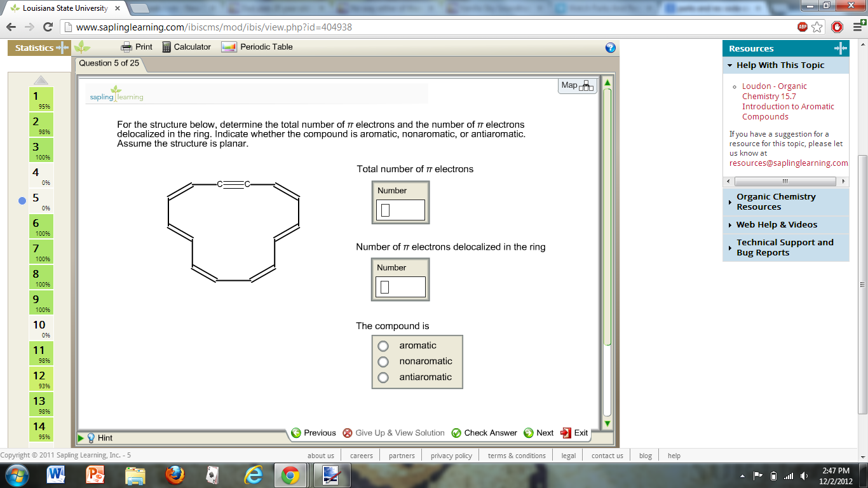Viewport: 868px width, 488px height.
Task: Go back in the browser
Action: click(11, 27)
